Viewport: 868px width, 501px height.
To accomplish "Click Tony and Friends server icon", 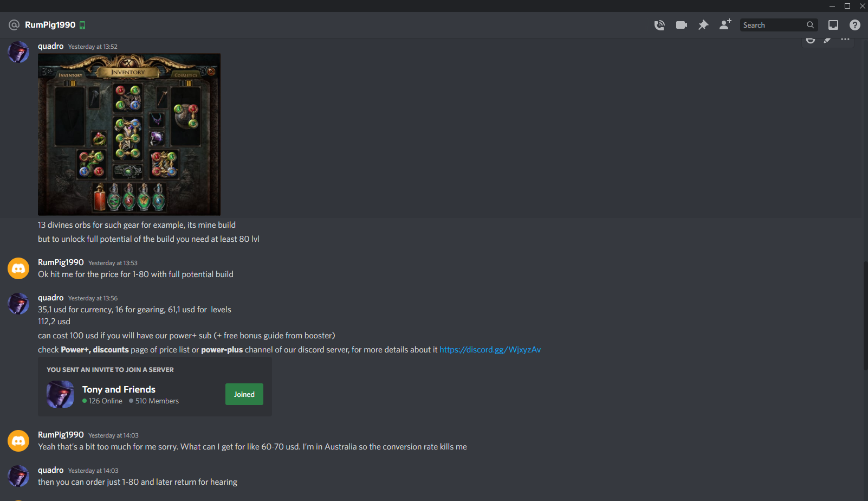I will click(60, 394).
